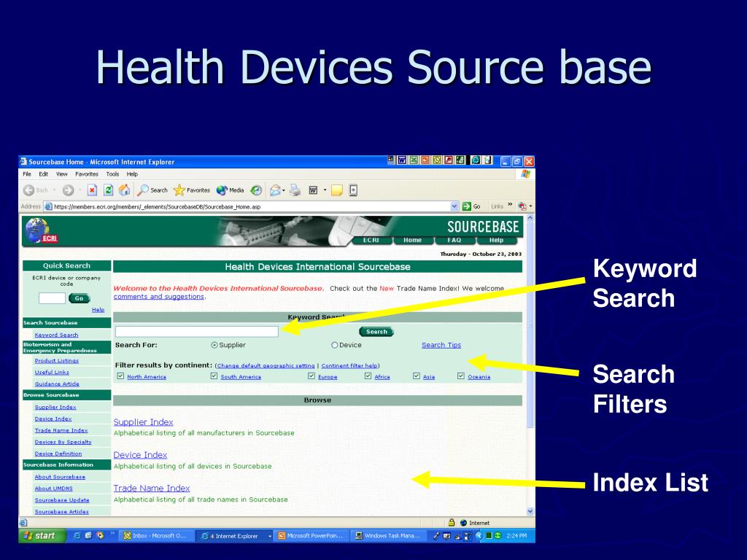Click the PowerPoint icon in Office shortcut bar

tap(425, 160)
